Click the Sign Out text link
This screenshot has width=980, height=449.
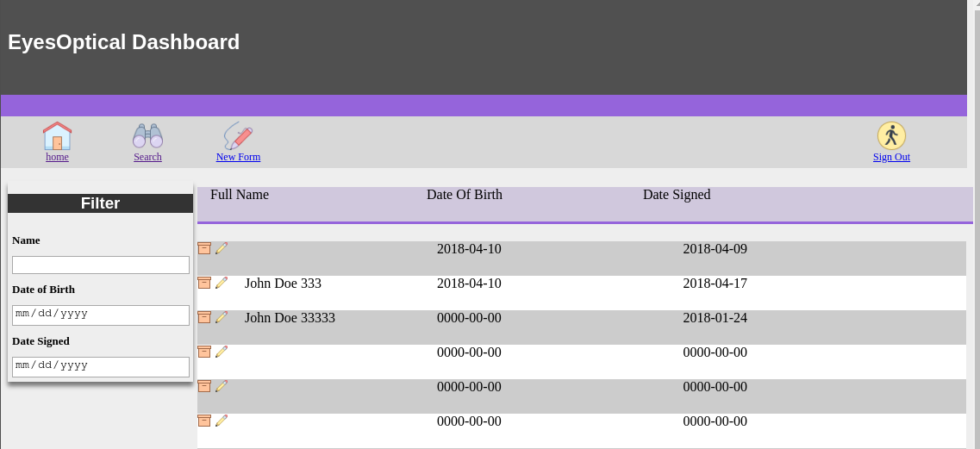pyautogui.click(x=891, y=157)
